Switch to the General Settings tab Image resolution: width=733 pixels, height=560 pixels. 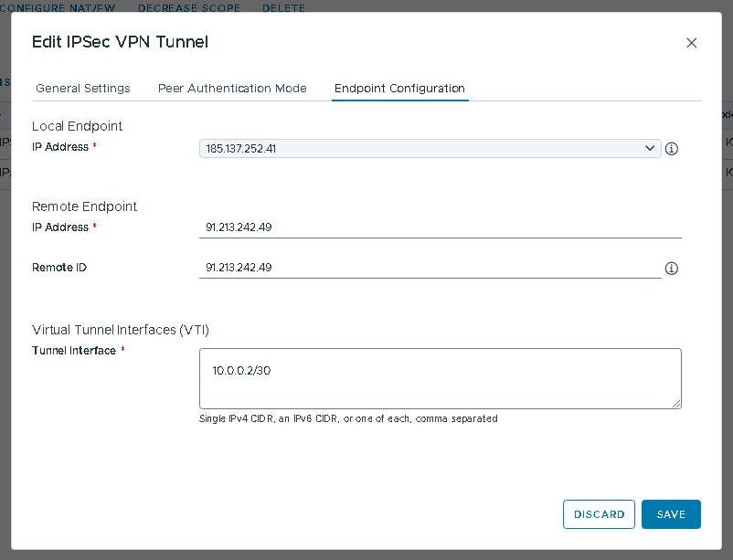(x=83, y=89)
